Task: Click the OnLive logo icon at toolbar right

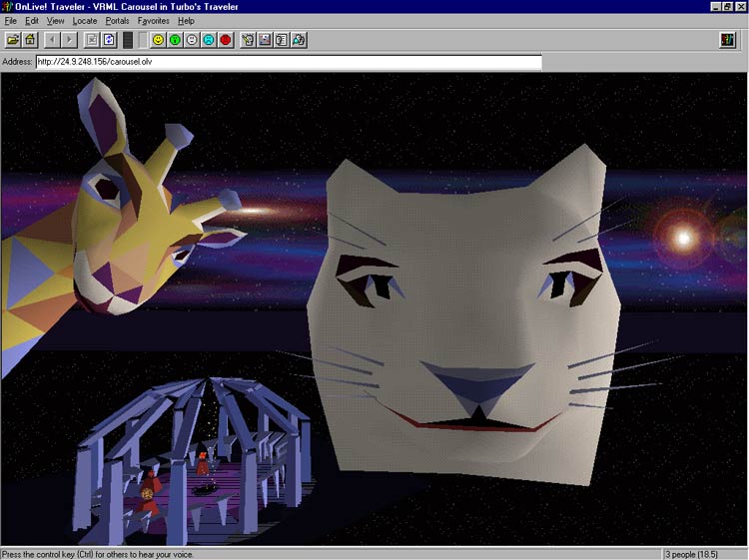Action: tap(727, 40)
